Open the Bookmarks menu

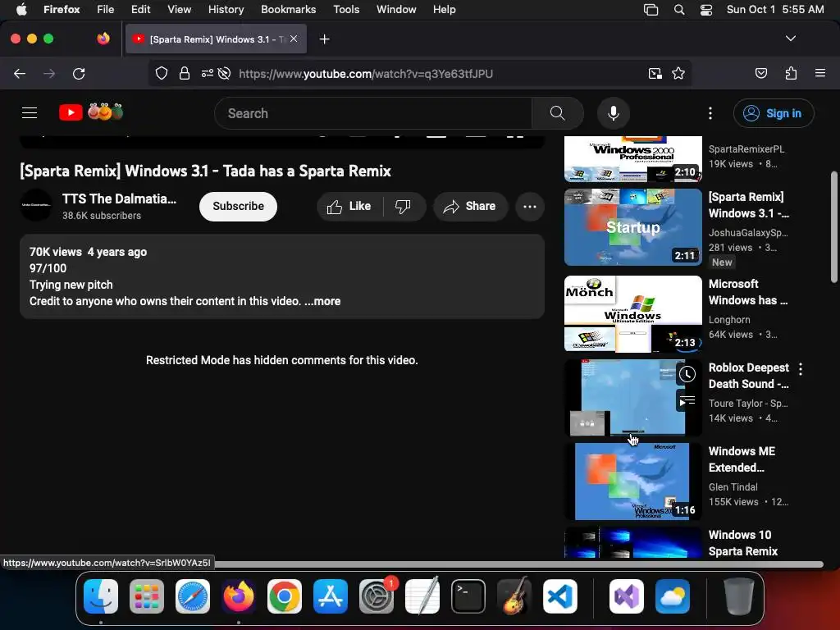click(288, 9)
